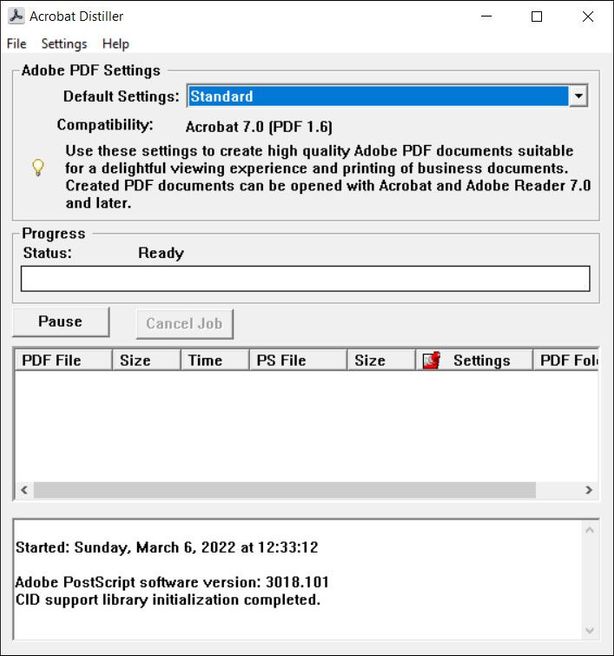
Task: Click 'CID support library initialization completed.' line
Action: (168, 600)
